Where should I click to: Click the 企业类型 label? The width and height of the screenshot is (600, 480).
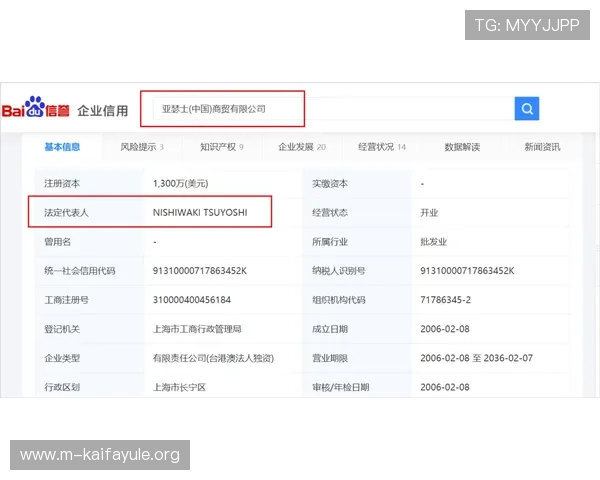click(x=62, y=358)
